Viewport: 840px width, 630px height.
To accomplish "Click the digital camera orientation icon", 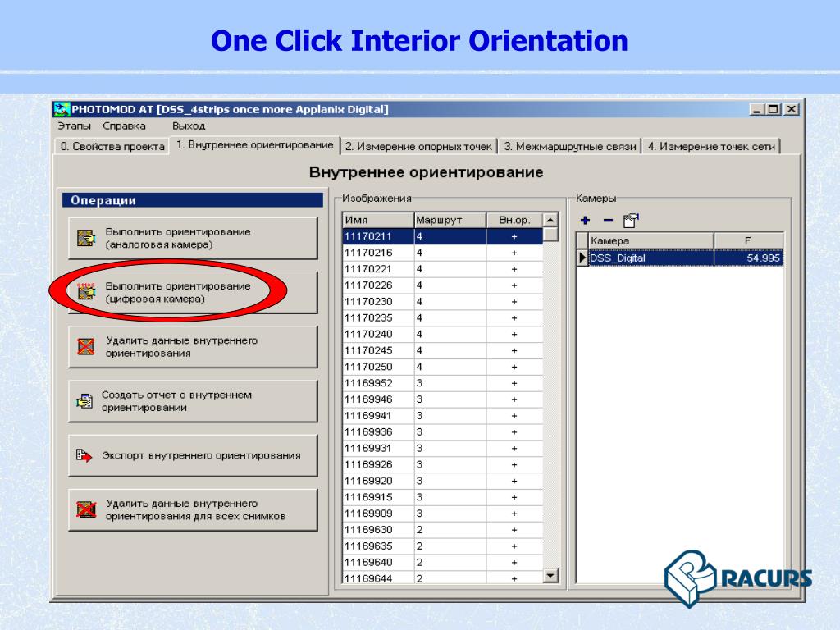I will 85,292.
